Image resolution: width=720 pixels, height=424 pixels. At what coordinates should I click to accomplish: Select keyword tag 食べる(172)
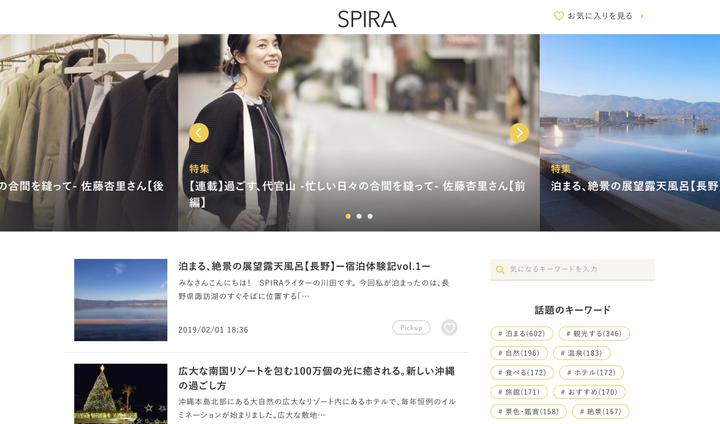pos(522,372)
